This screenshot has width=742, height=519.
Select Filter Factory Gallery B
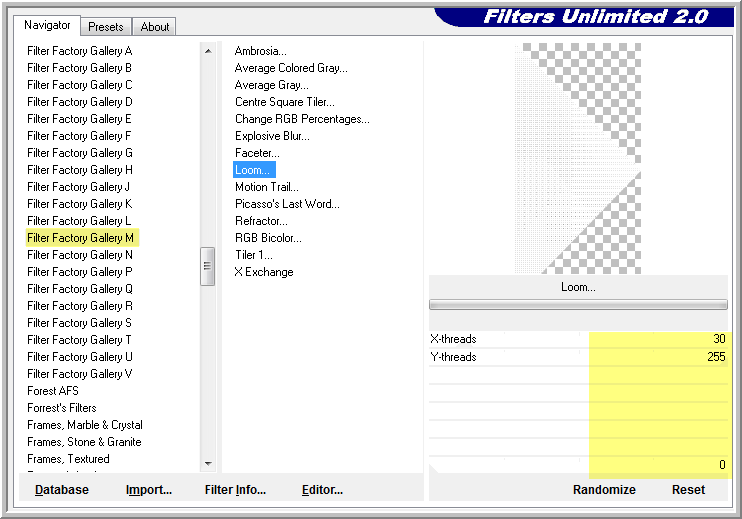click(80, 68)
